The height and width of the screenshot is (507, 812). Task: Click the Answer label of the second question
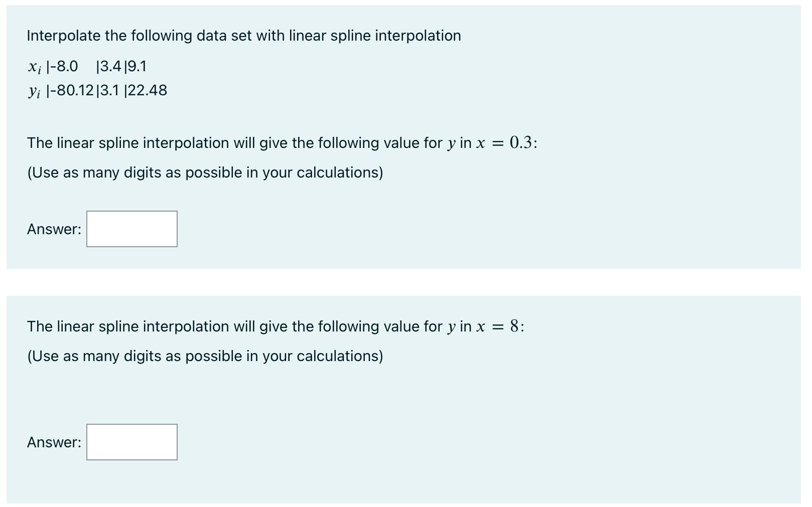[54, 442]
